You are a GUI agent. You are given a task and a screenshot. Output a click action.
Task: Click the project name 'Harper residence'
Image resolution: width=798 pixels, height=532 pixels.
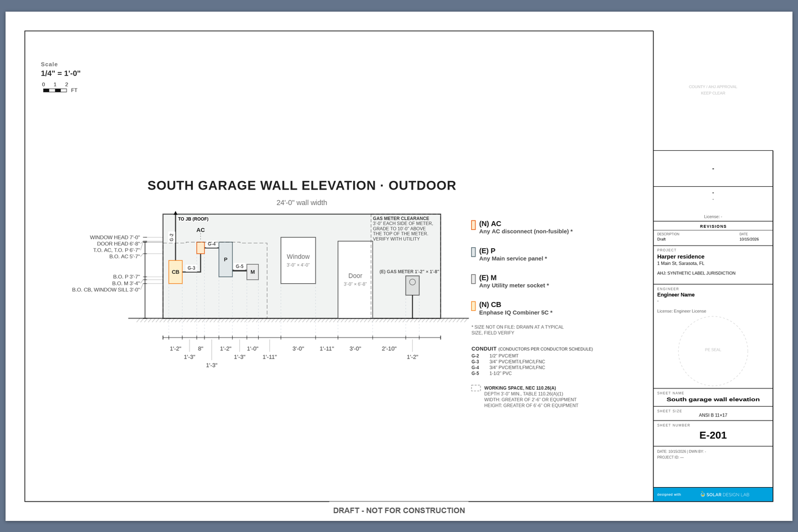coord(681,257)
